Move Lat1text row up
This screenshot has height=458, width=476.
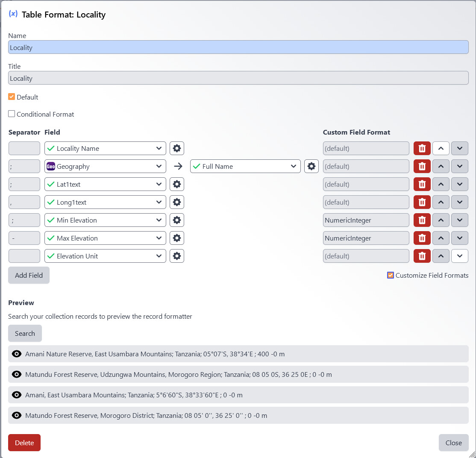441,184
